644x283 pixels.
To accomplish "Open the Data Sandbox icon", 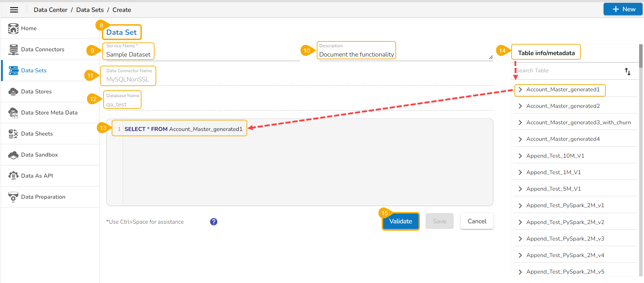I will (13, 155).
